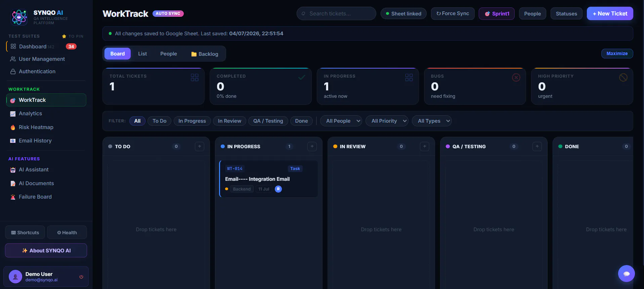
Task: Open the chat bubble floating button
Action: (x=626, y=274)
